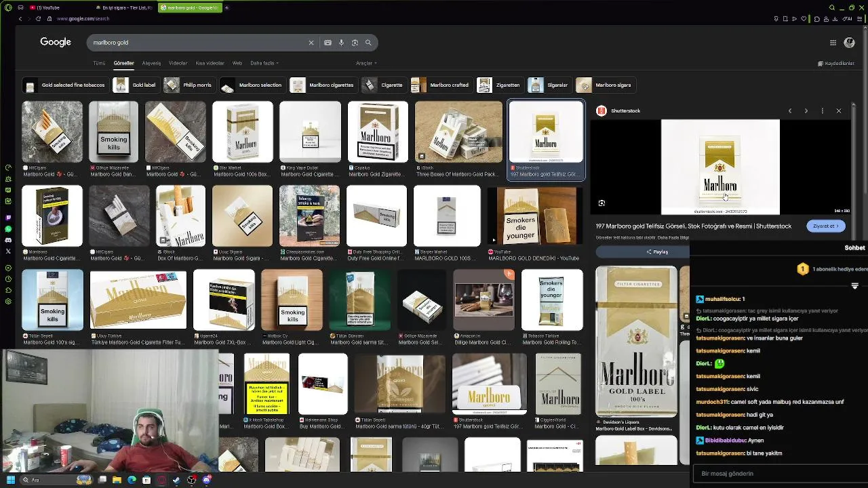Open the Kısa videolar tab
The height and width of the screenshot is (488, 868).
210,63
